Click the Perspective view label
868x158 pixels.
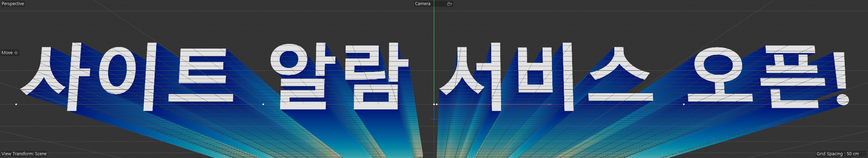(13, 4)
